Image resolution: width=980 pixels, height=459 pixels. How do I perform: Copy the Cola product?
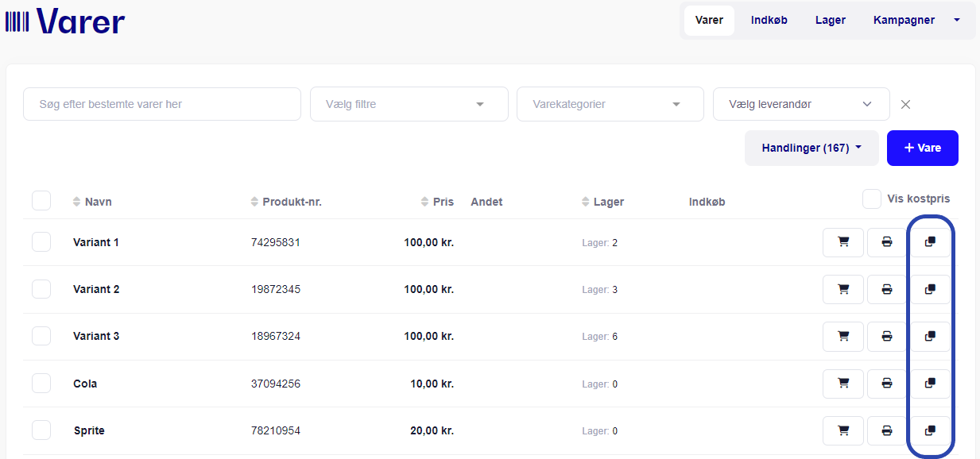[x=930, y=384]
